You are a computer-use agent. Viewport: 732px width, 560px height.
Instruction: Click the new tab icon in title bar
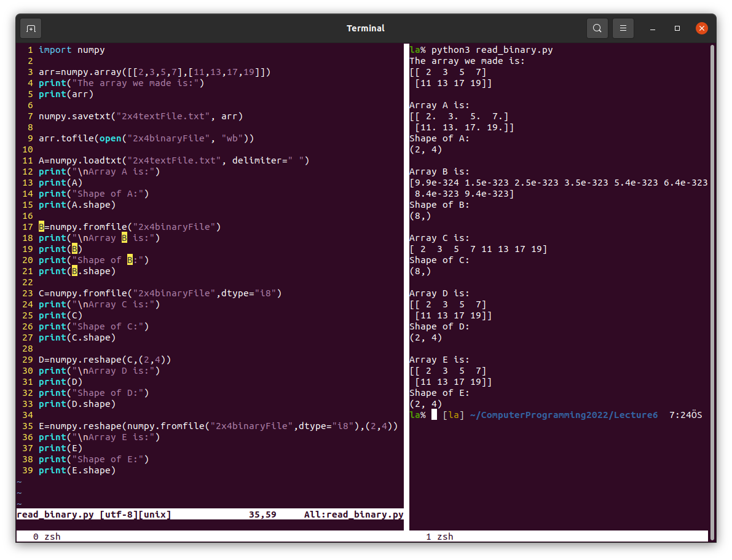(x=31, y=28)
